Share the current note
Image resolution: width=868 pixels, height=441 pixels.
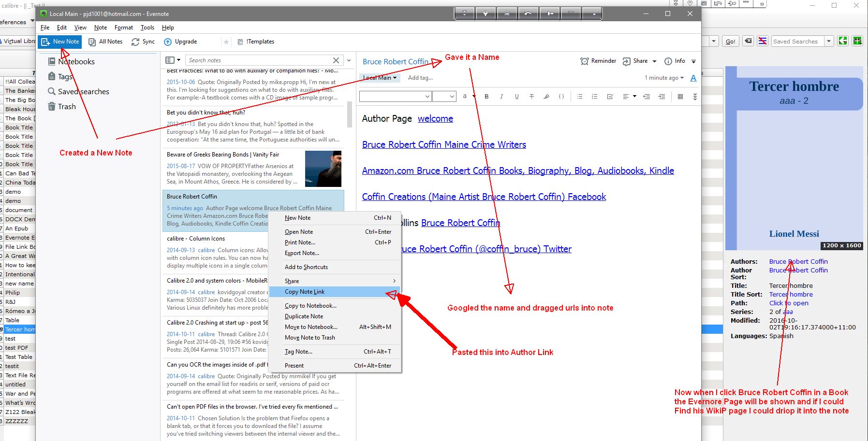click(635, 61)
